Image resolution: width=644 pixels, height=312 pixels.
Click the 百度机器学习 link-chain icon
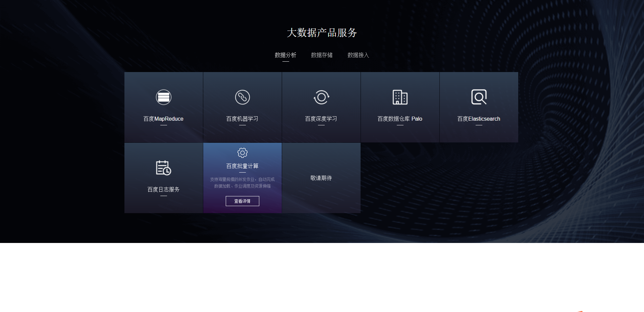click(243, 97)
